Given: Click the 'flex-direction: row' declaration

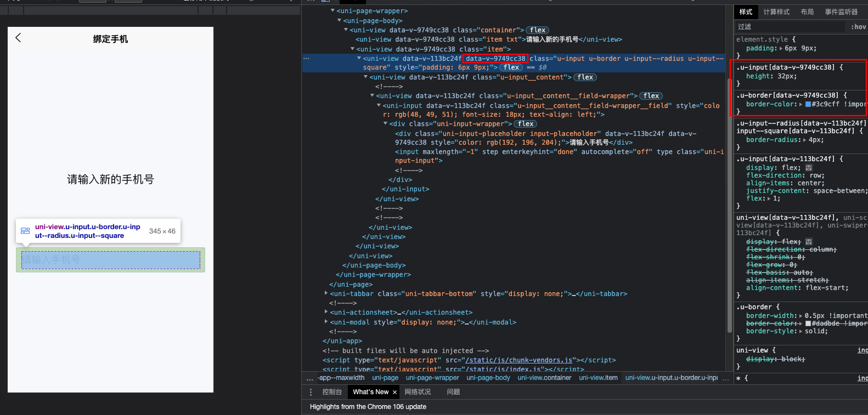Looking at the screenshot, I should [x=785, y=175].
